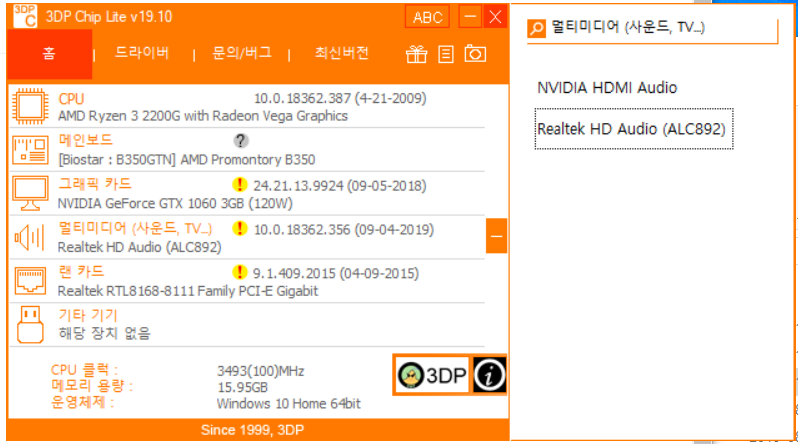The width and height of the screenshot is (798, 444).
Task: Click LAN card yellow warning icon
Action: point(239,272)
